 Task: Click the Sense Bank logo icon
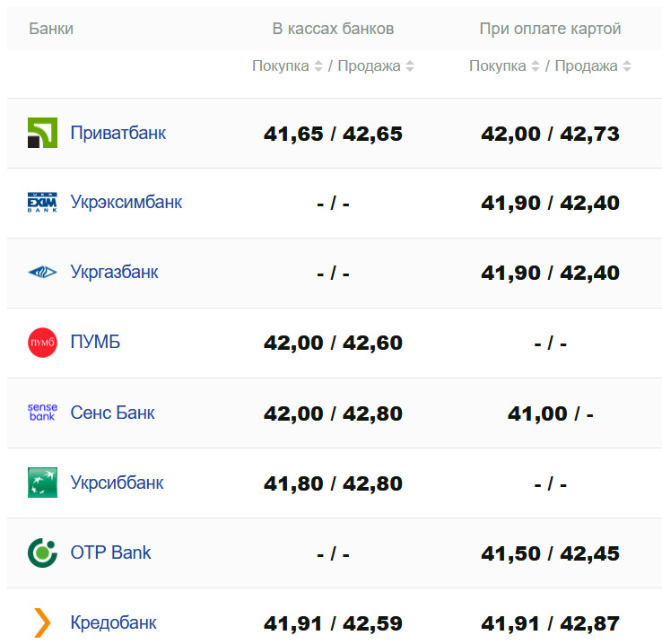pos(42,413)
